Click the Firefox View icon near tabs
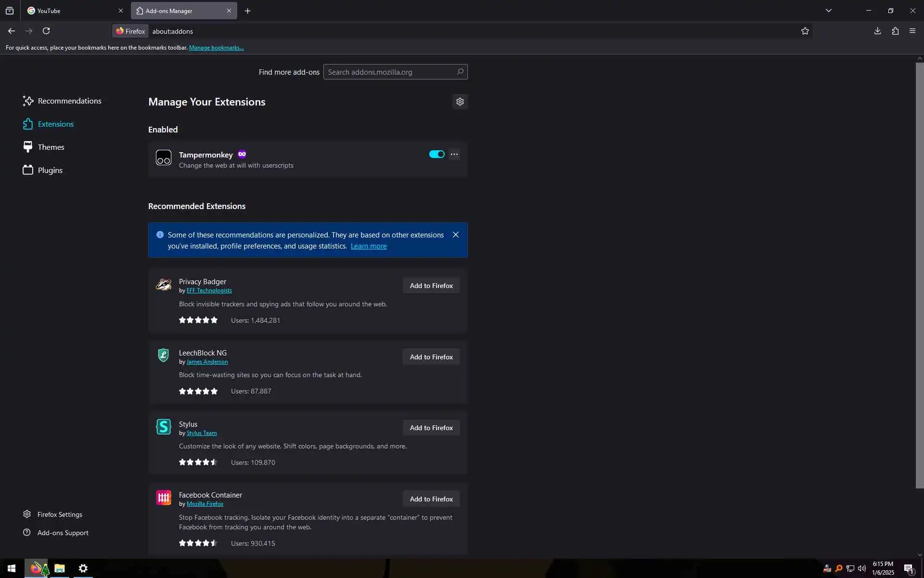This screenshot has width=924, height=578. [x=10, y=11]
